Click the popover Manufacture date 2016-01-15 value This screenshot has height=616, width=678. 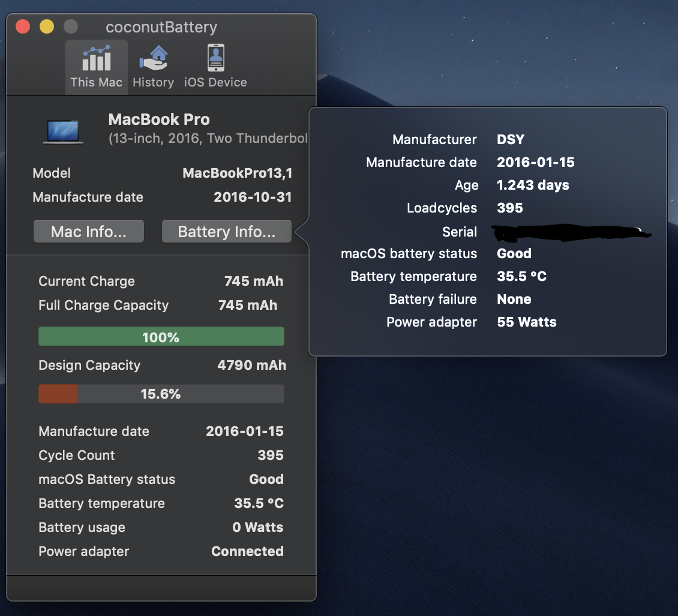coord(536,162)
